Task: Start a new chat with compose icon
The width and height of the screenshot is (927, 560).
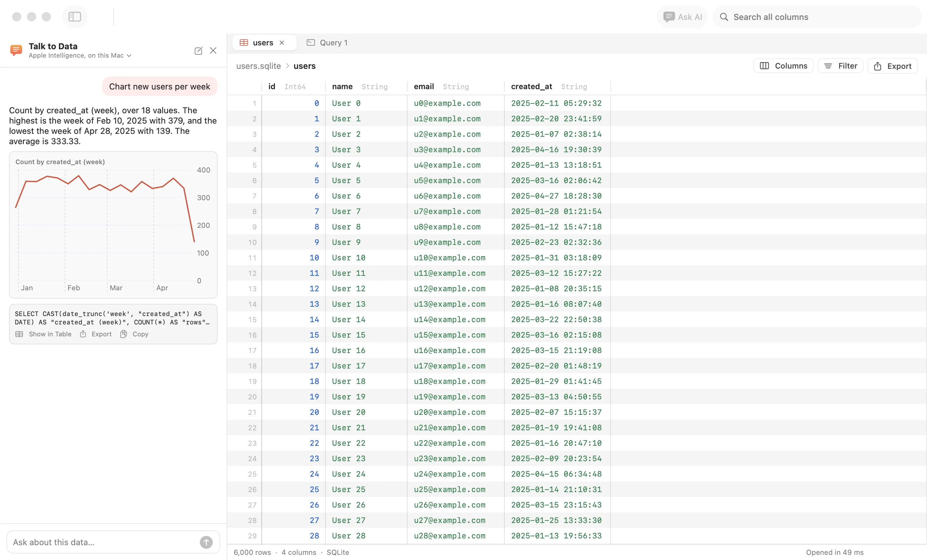Action: click(198, 51)
